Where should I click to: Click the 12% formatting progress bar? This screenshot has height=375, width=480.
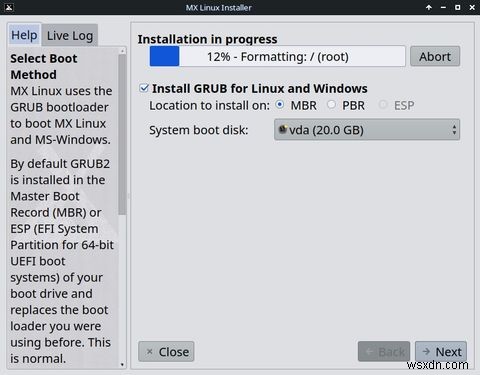click(277, 56)
